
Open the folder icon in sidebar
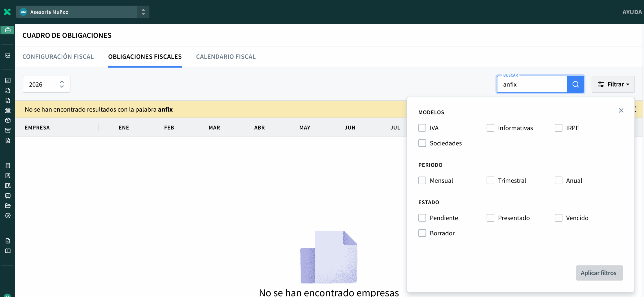click(8, 205)
